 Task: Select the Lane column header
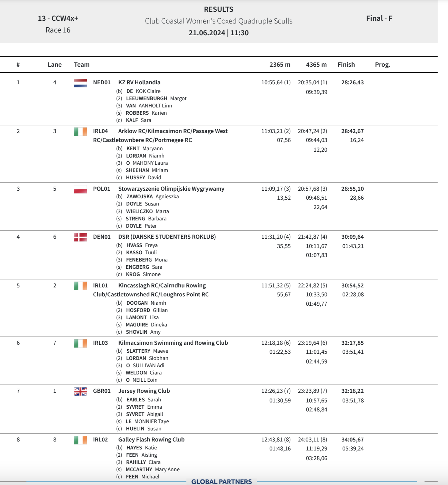(x=55, y=65)
